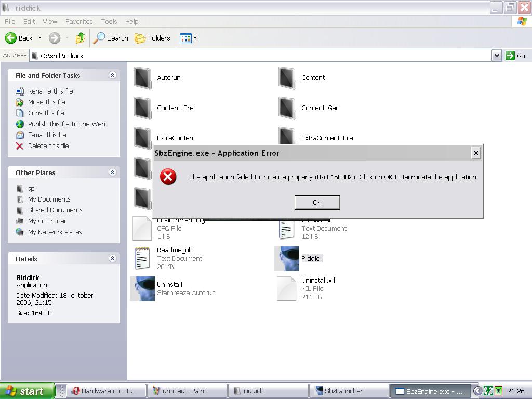Click the Uninstall.xil file name

point(318,280)
